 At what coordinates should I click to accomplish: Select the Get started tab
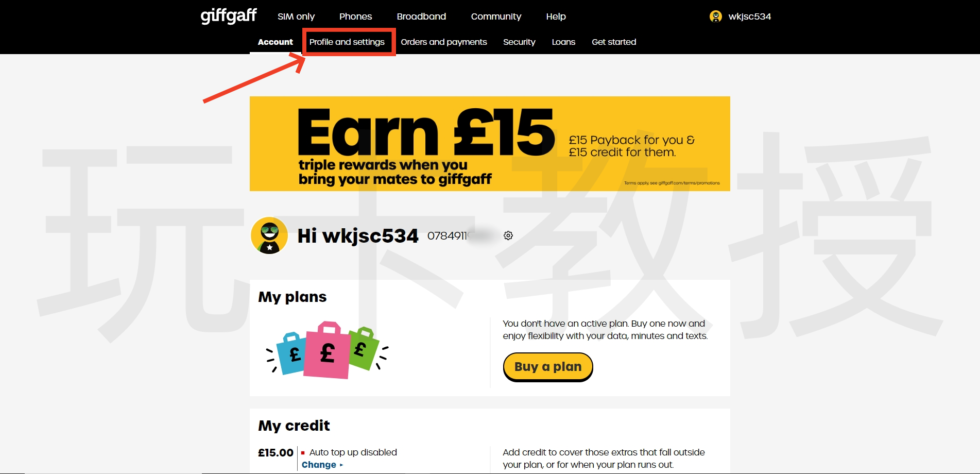click(614, 42)
